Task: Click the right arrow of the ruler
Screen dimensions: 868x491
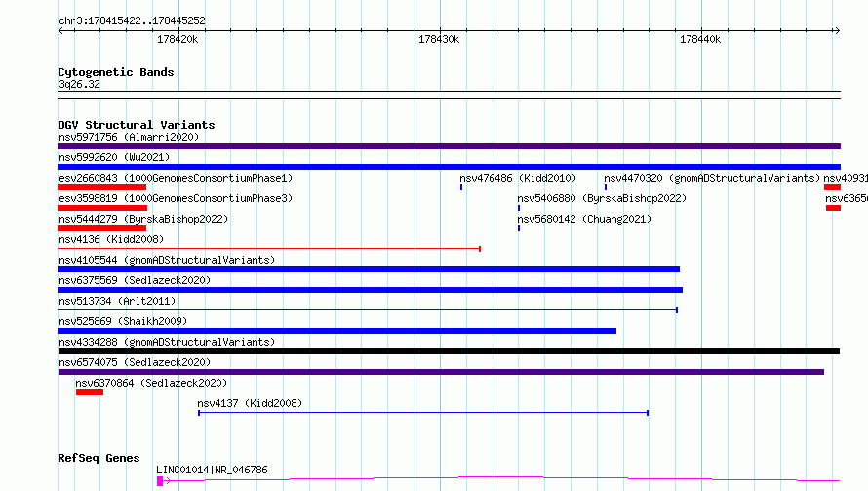Action: tap(837, 31)
